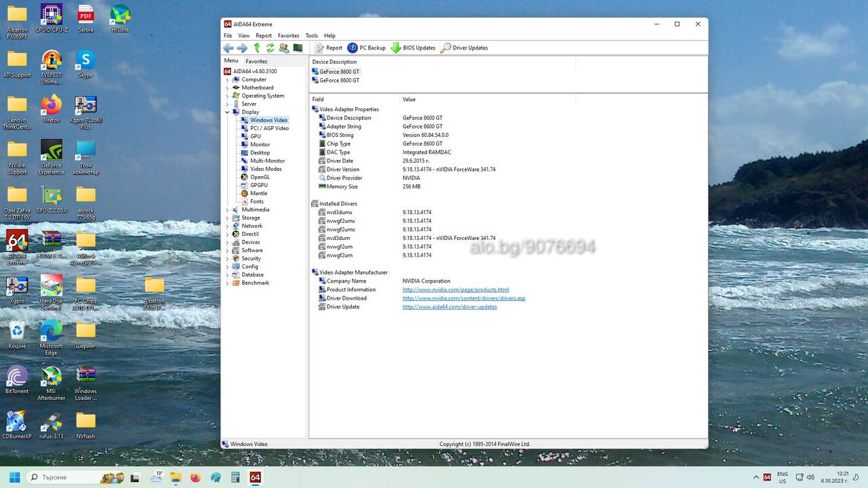Open the Favorites menu in the menu bar
The image size is (868, 488).
[288, 35]
